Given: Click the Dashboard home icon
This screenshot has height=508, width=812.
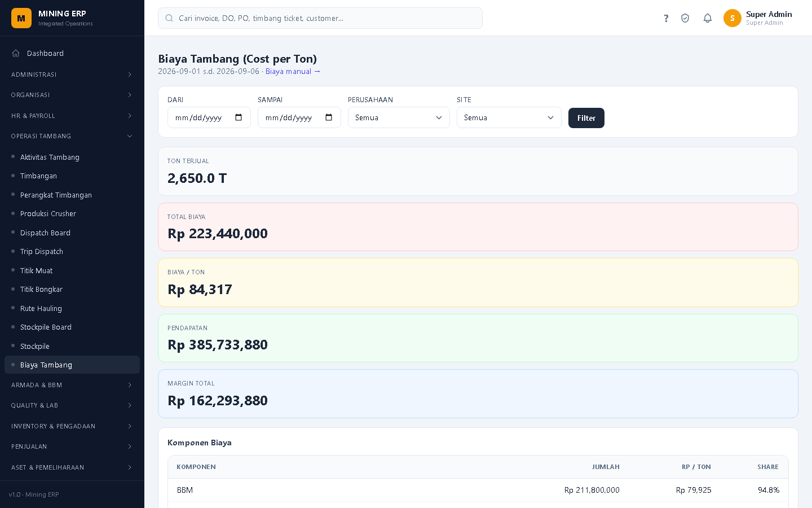Looking at the screenshot, I should click(x=16, y=53).
